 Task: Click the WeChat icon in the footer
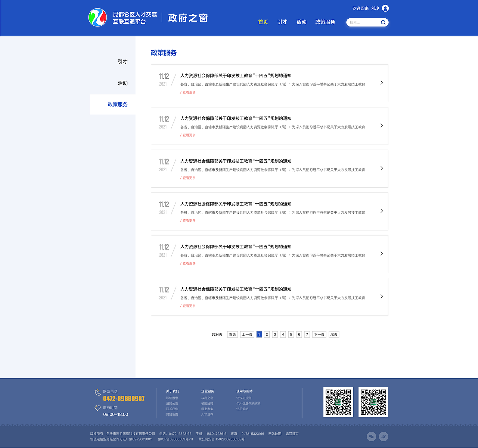point(370,436)
